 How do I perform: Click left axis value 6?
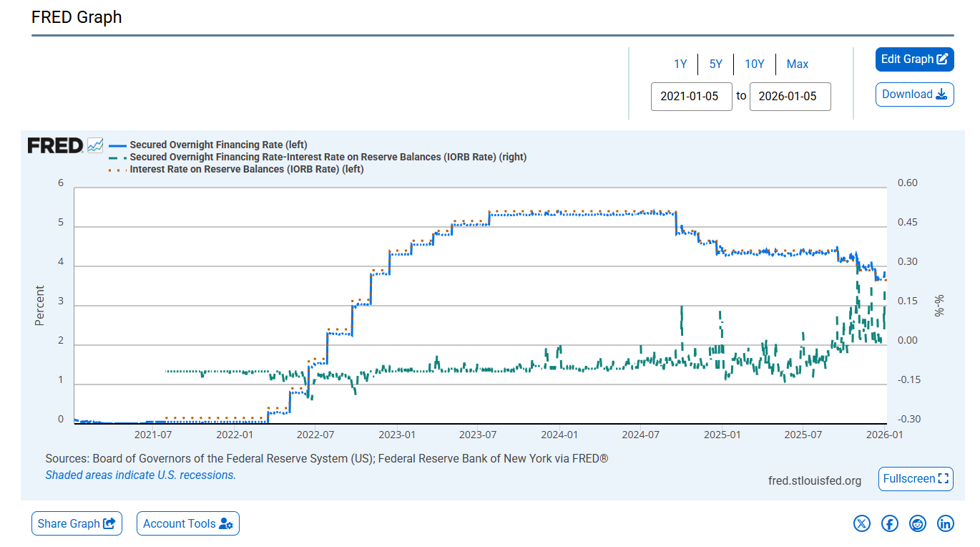(61, 183)
